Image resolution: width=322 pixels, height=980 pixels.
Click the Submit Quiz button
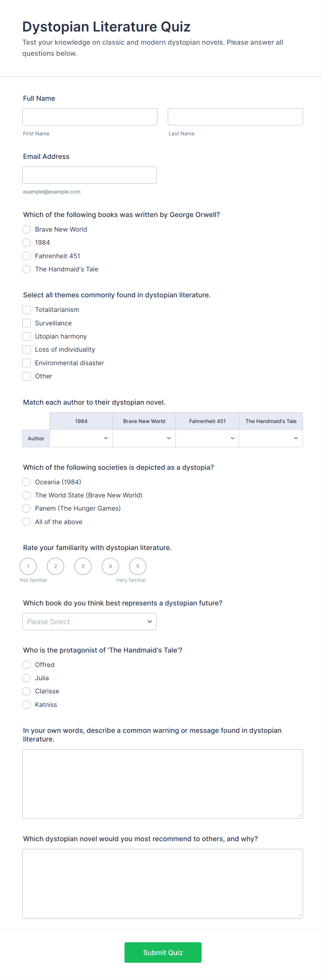[163, 952]
